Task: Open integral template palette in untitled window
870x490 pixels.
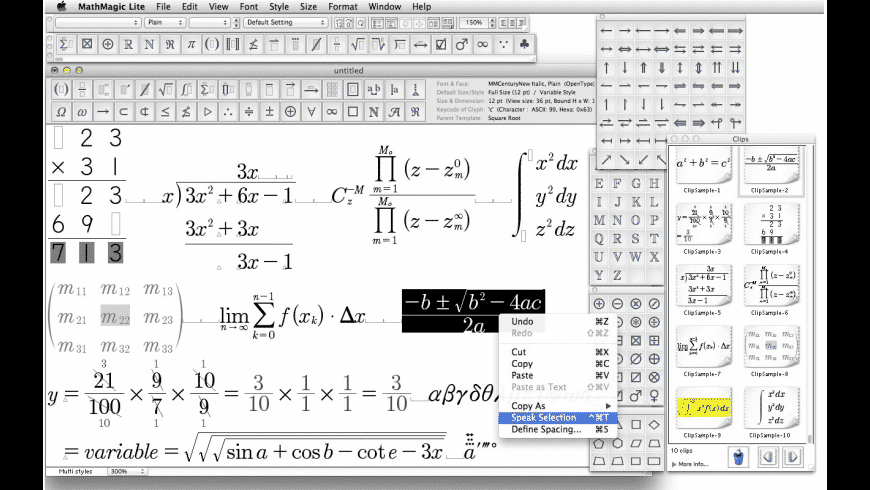Action: (x=186, y=89)
